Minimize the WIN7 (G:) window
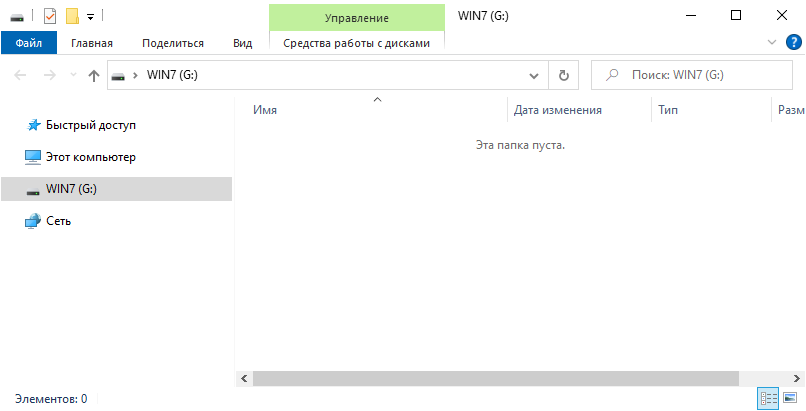806x411 pixels. pos(691,15)
